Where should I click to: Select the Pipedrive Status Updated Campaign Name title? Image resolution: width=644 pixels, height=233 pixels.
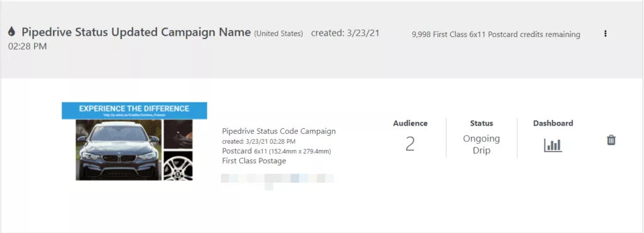pyautogui.click(x=136, y=32)
